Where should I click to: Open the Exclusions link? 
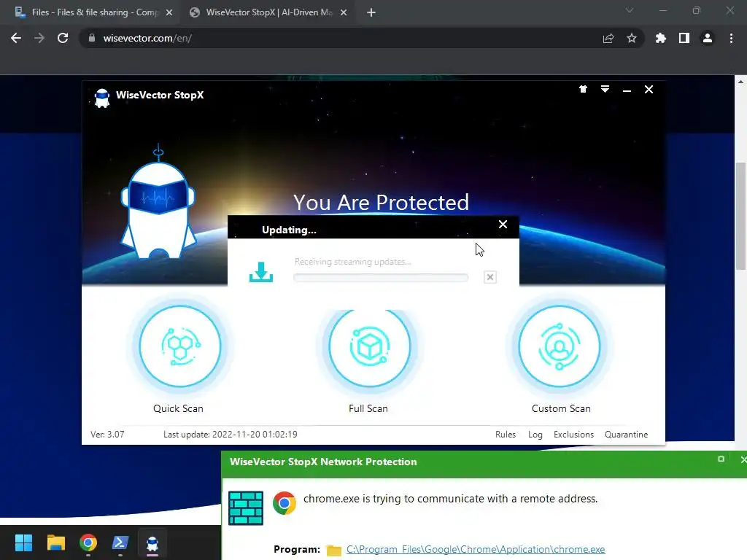(573, 435)
